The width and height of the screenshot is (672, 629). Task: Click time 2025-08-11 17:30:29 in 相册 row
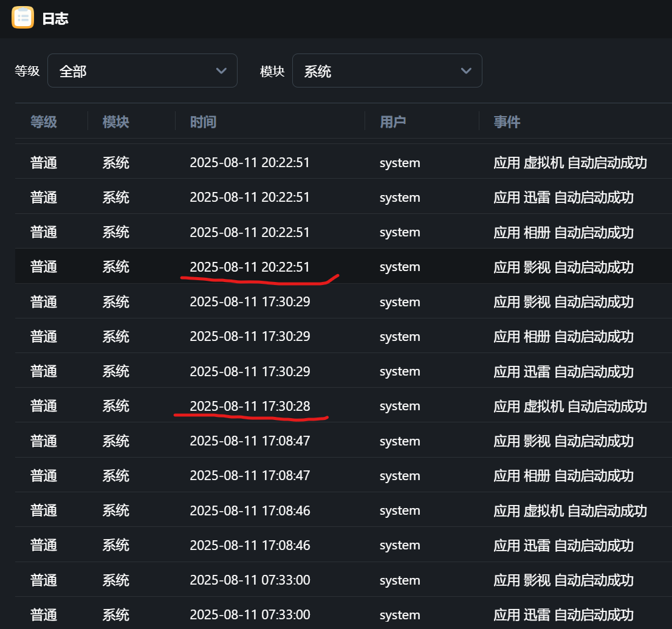coord(250,336)
